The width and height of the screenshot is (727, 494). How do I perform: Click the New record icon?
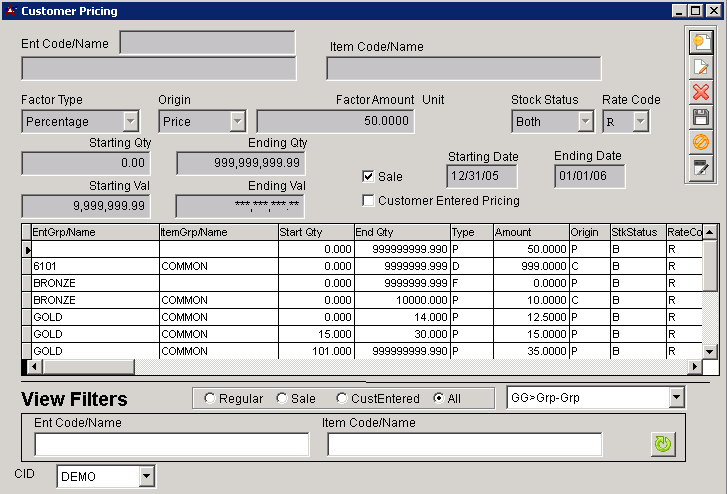click(700, 42)
